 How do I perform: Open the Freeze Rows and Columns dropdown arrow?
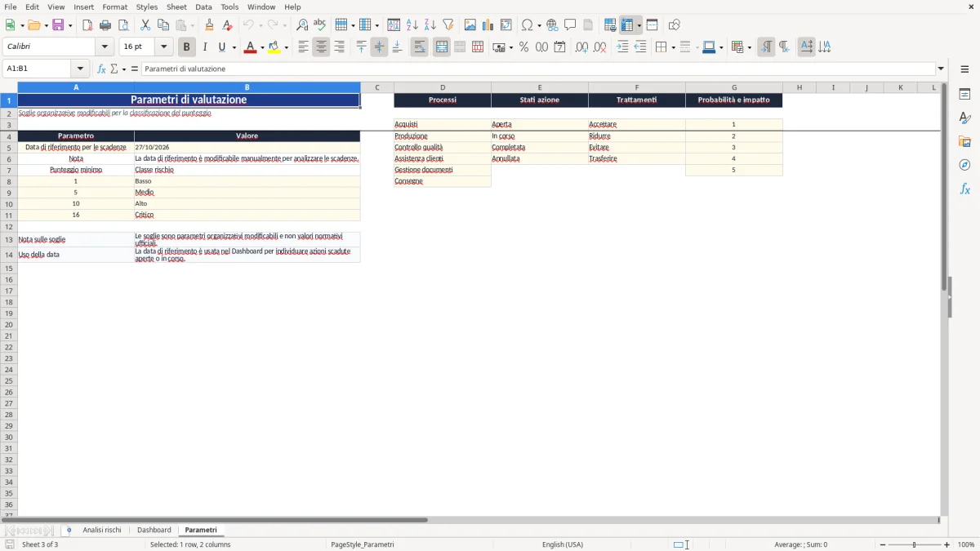pos(639,25)
